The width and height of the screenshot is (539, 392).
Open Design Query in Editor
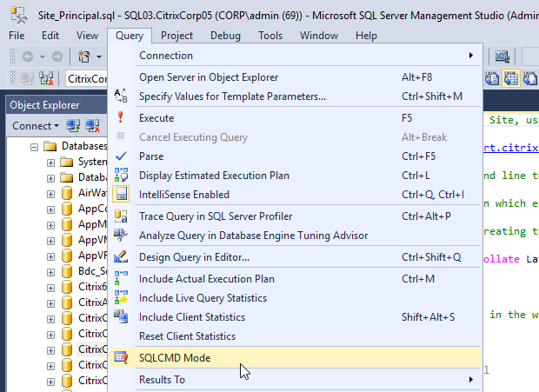pos(295,257)
